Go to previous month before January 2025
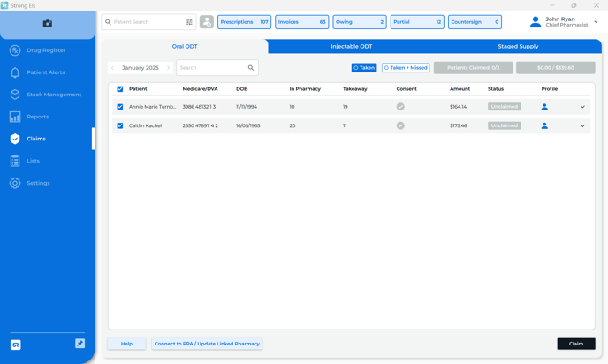This screenshot has width=608, height=364. [113, 68]
